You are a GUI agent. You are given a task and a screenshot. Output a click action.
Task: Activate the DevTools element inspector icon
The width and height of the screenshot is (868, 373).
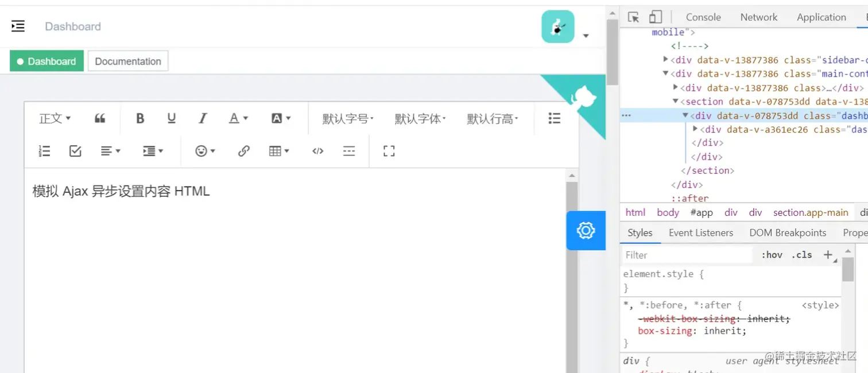pos(633,17)
